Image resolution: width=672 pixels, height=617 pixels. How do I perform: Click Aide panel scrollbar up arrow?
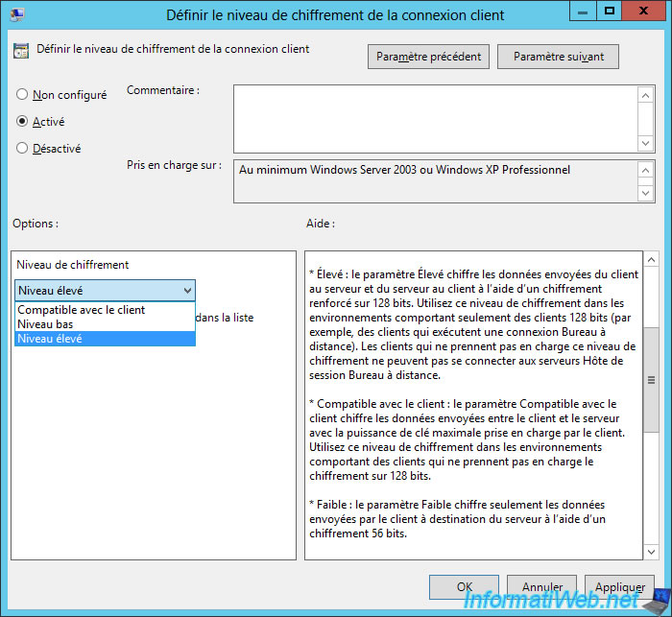tap(651, 260)
